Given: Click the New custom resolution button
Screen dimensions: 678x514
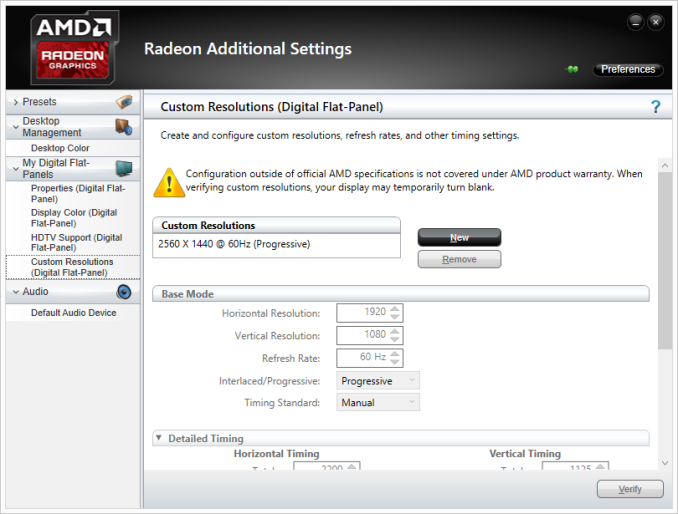Looking at the screenshot, I should (x=459, y=237).
